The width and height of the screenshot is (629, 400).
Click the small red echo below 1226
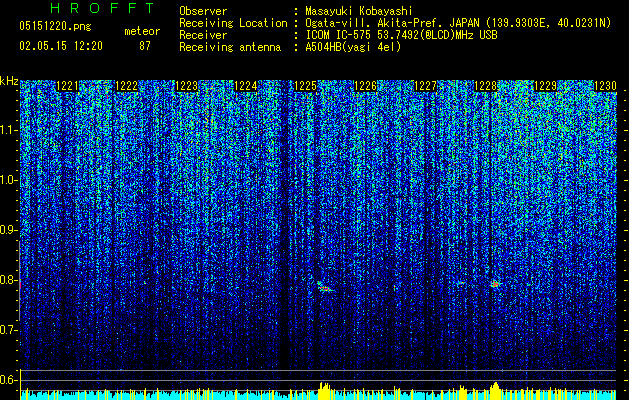tap(395, 288)
